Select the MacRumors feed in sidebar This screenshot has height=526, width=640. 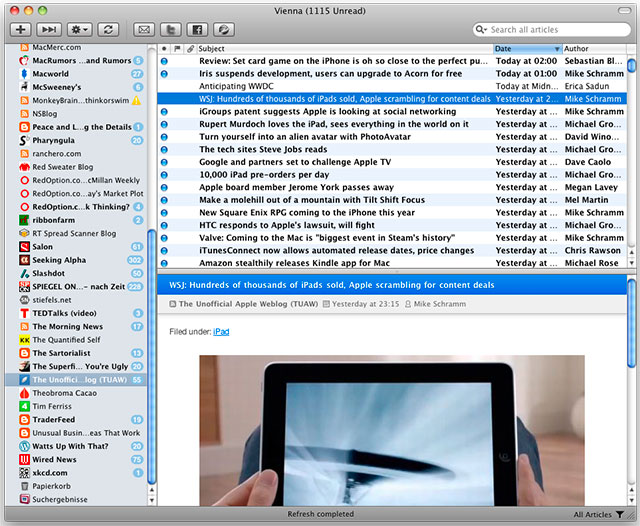pyautogui.click(x=76, y=60)
